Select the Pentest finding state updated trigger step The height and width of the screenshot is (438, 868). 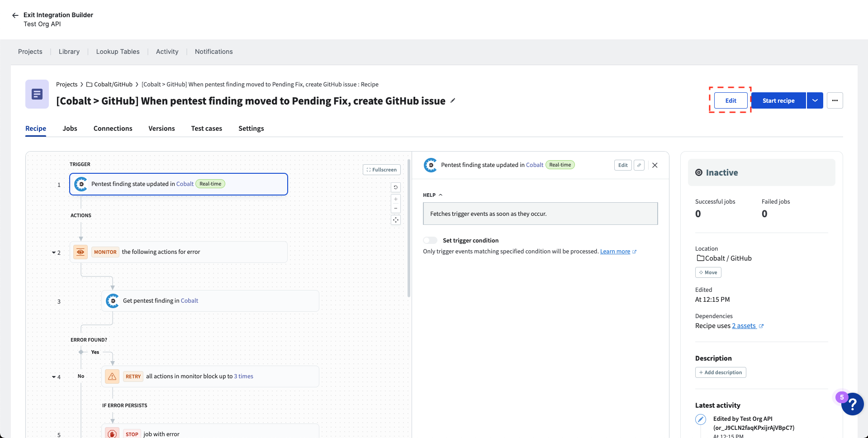point(179,184)
